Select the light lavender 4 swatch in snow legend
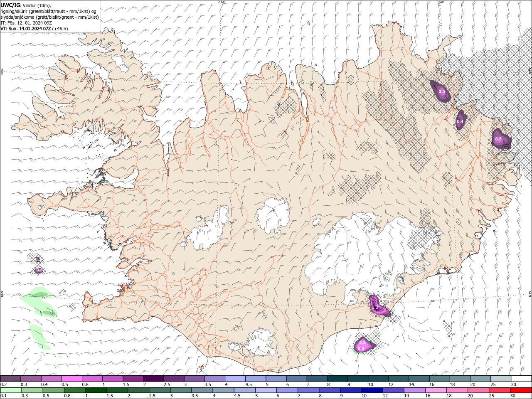The width and height of the screenshot is (532, 399). 235,379
